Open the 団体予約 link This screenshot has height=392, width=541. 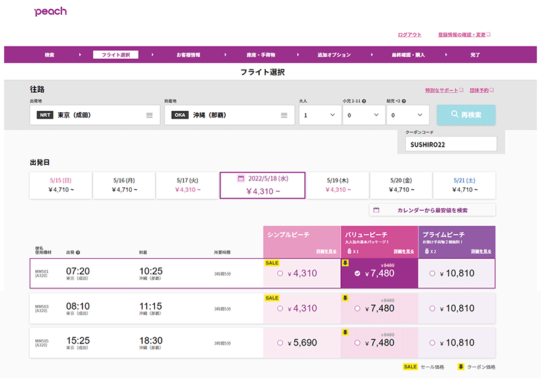(x=479, y=91)
